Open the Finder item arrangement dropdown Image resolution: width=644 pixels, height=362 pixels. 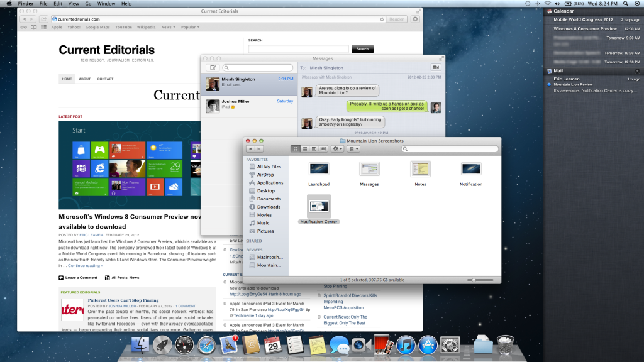(354, 148)
